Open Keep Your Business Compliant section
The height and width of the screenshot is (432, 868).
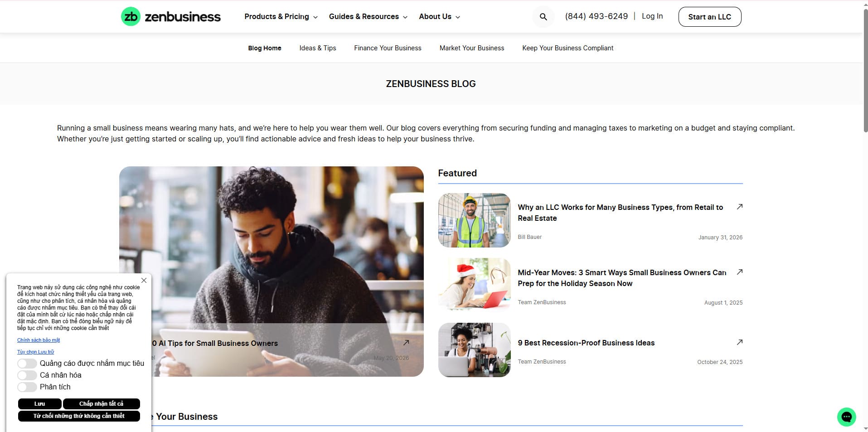[x=567, y=48]
